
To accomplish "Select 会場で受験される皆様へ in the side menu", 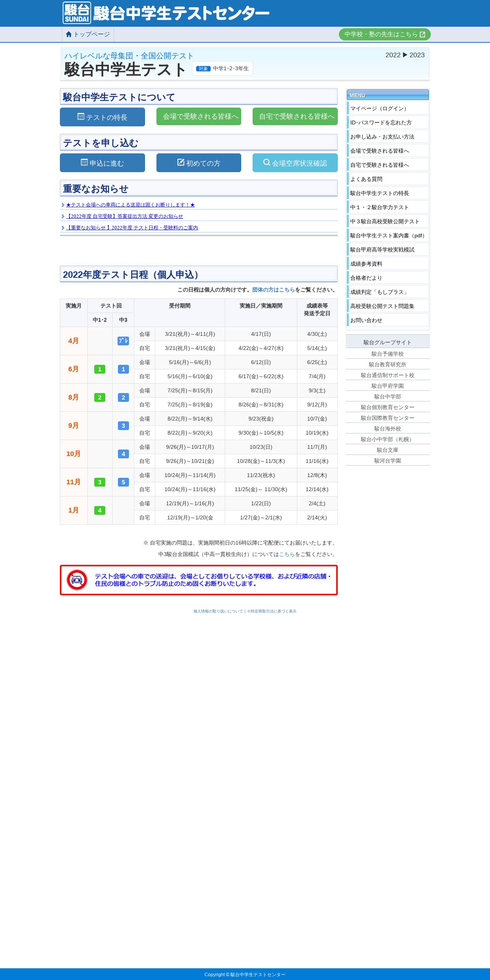I will [x=388, y=151].
